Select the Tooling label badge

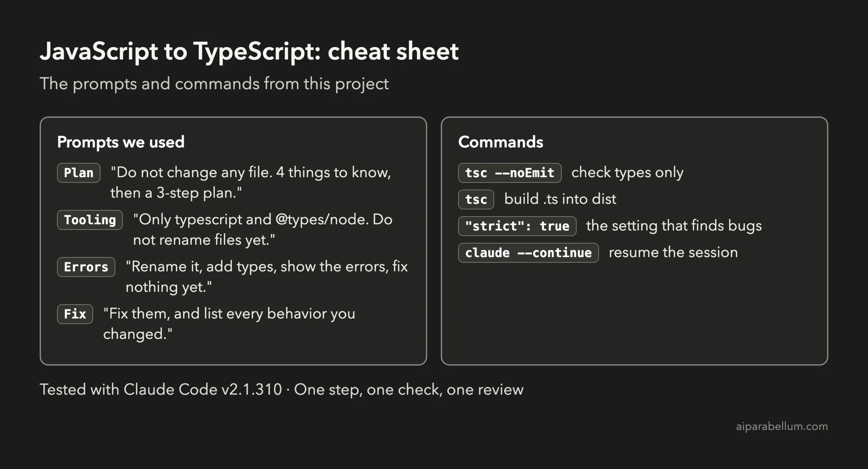[x=90, y=220]
